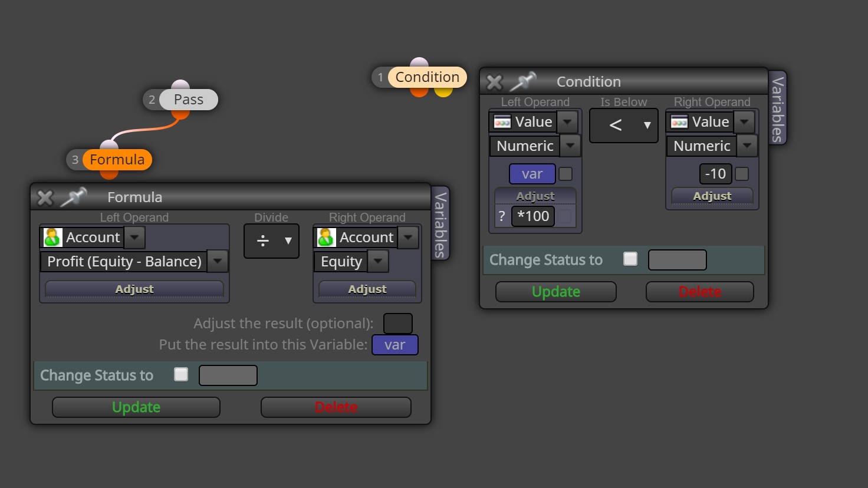Close the Formula panel with X icon
868x488 pixels.
(45, 197)
